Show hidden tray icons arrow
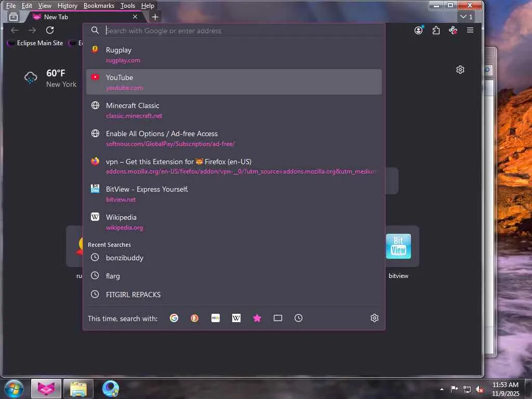Screen dimensions: 532x399 coord(442,389)
